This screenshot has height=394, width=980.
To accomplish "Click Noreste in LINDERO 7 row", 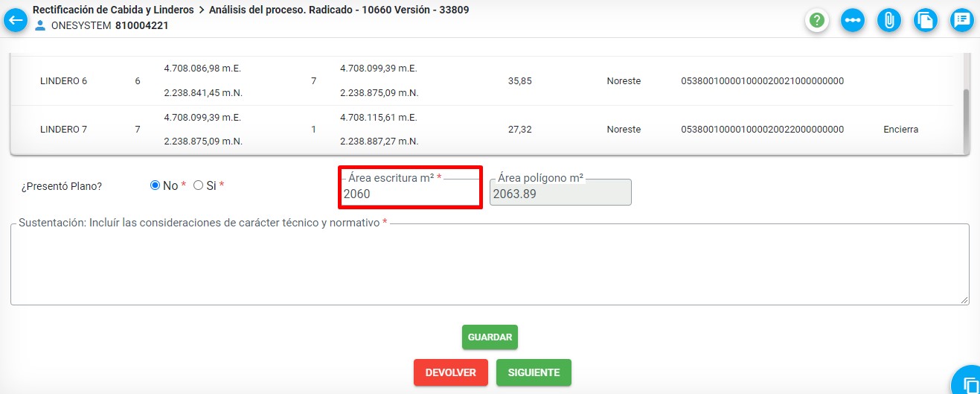I will tap(624, 130).
